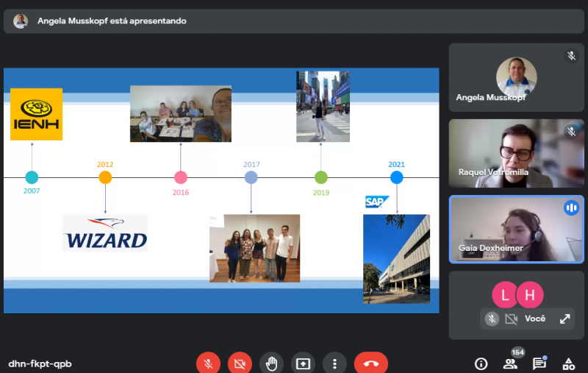Click SAP building photo below 2021

tap(396, 259)
